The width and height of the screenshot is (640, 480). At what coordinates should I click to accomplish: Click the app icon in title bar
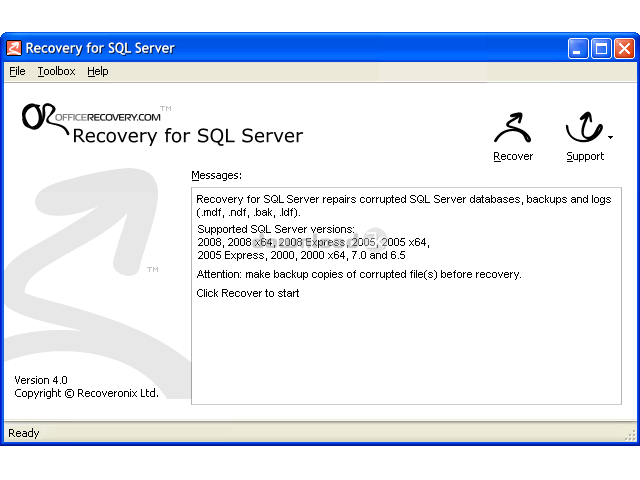[x=14, y=48]
